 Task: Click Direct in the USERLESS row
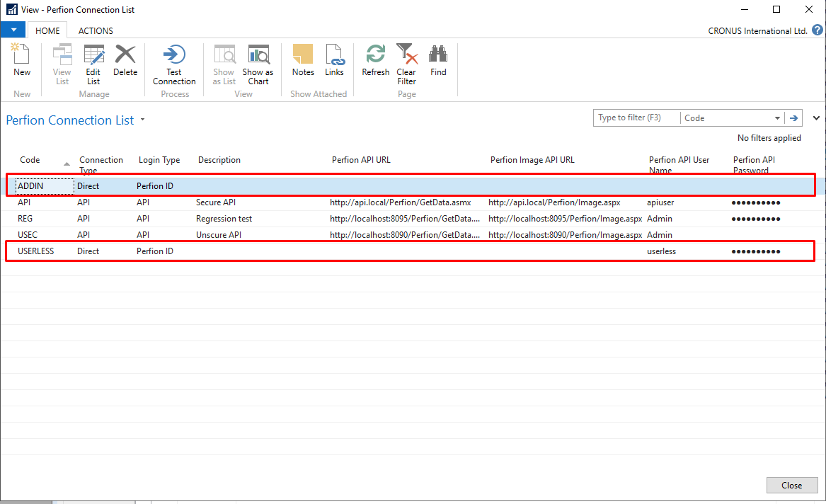88,251
